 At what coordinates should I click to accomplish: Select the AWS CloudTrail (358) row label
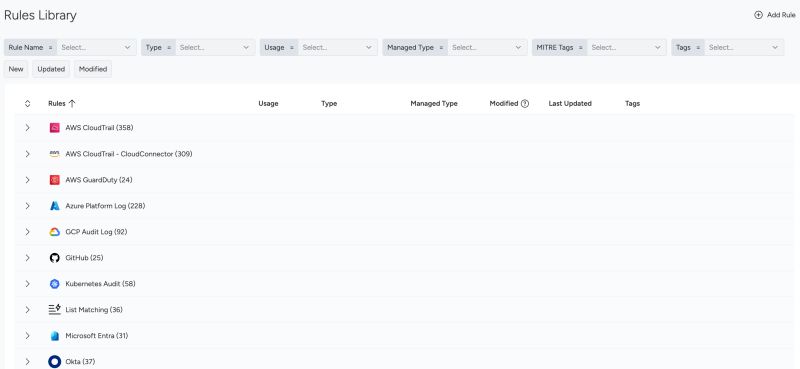[x=99, y=128]
